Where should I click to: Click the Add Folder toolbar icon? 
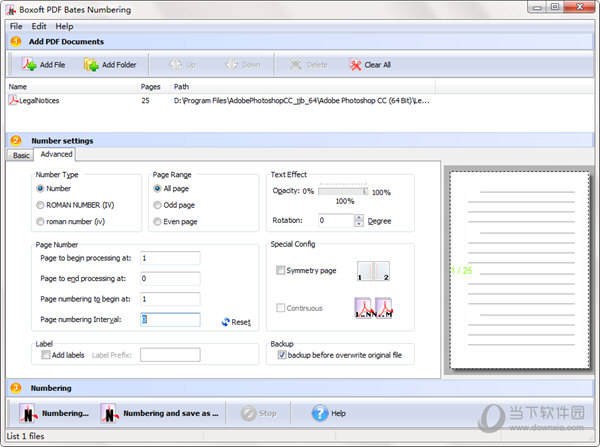[x=91, y=64]
